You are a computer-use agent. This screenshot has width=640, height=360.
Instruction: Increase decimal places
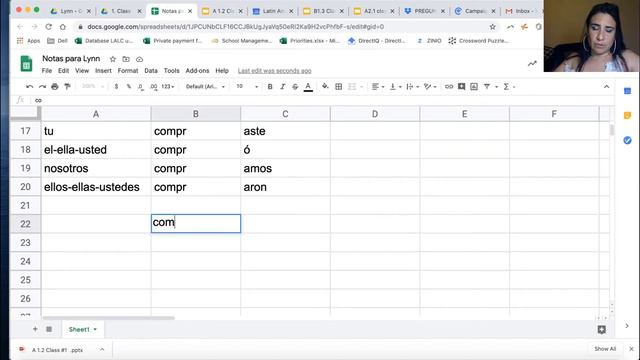(x=153, y=87)
